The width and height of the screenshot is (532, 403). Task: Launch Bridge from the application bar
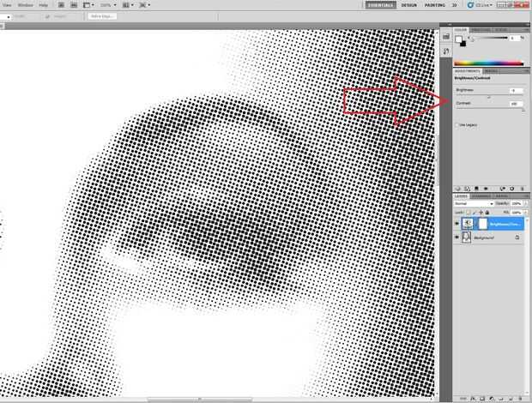click(x=61, y=5)
